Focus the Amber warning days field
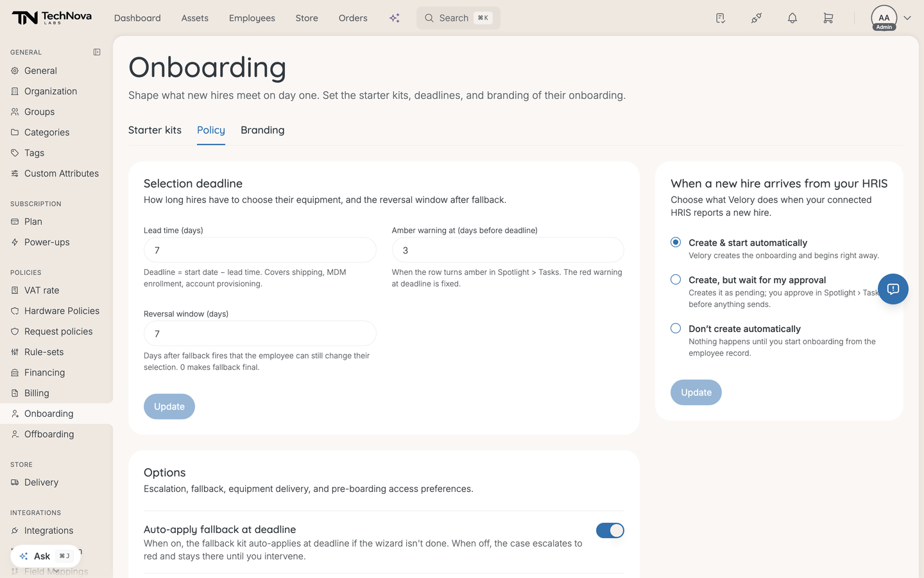The height and width of the screenshot is (578, 924). [508, 250]
